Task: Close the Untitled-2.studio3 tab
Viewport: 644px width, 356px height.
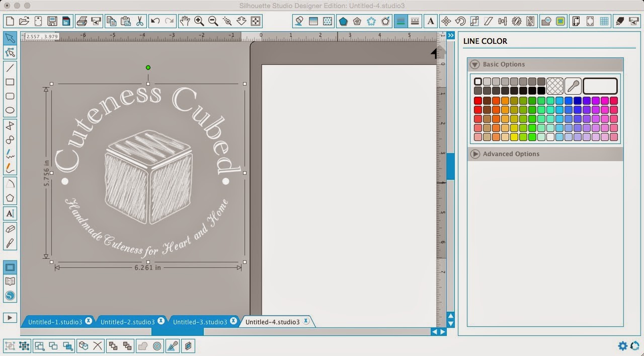Action: [161, 321]
